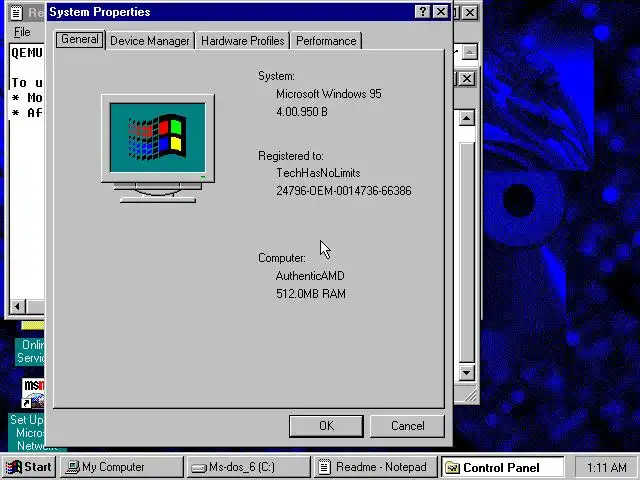
Task: Click the Control Panel resize grip corner
Action: point(469,395)
